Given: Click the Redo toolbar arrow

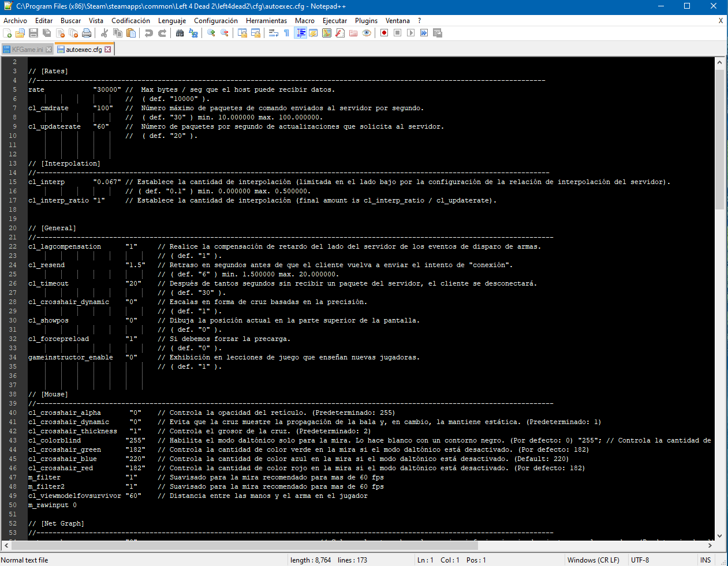Looking at the screenshot, I should click(x=162, y=33).
